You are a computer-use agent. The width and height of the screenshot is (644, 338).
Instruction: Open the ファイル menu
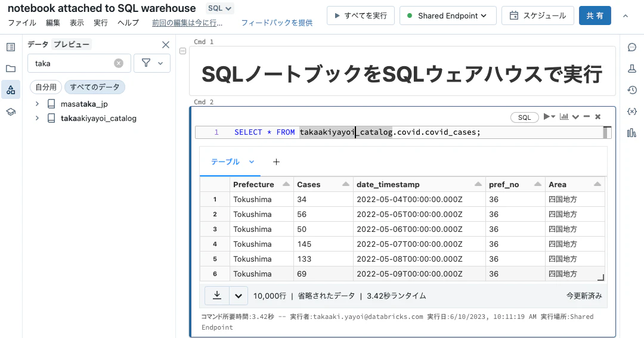tap(22, 23)
